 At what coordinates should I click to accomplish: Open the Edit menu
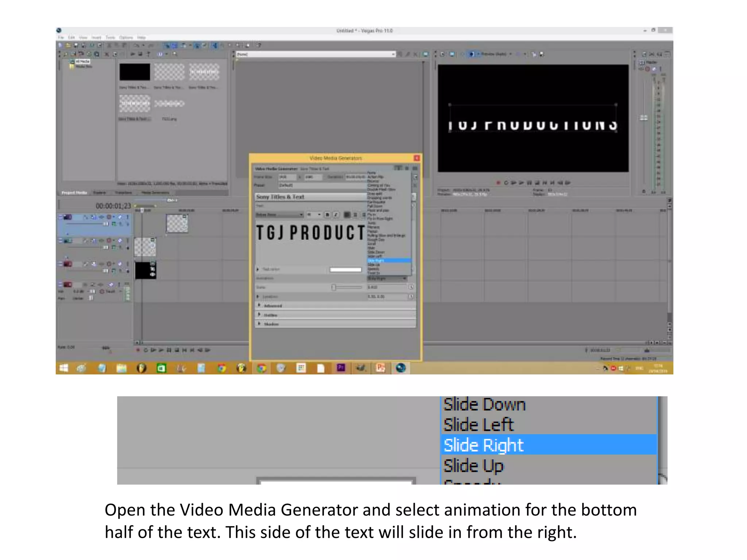(71, 38)
